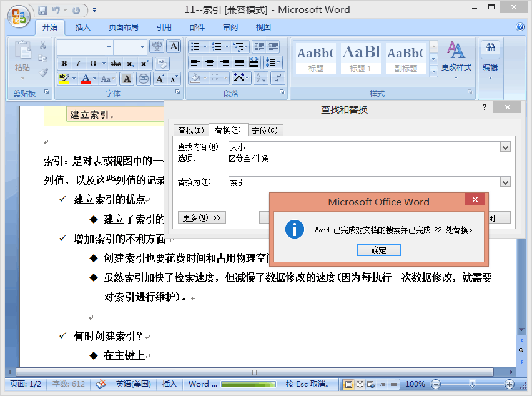The width and height of the screenshot is (532, 396).
Task: Switch to the 查找(D) tab in dialog
Action: pos(191,131)
